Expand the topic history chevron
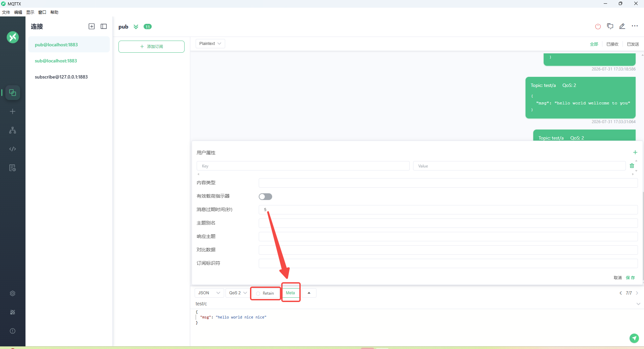 (x=638, y=304)
